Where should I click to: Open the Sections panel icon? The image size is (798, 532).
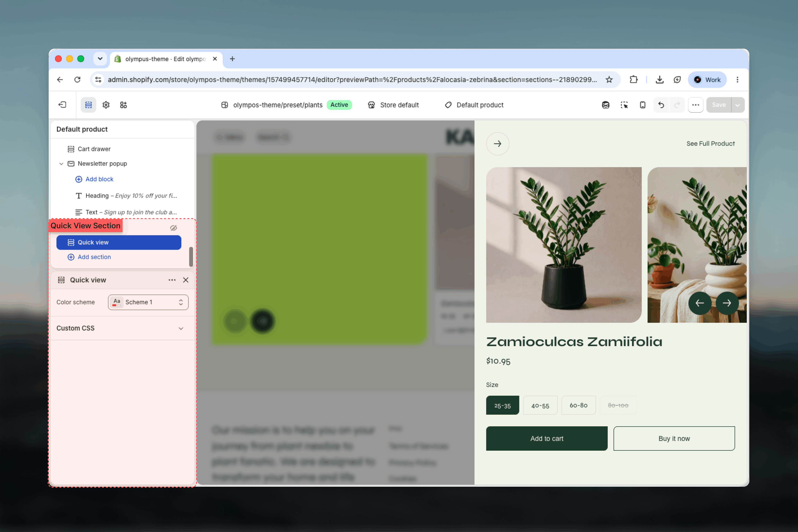[89, 105]
